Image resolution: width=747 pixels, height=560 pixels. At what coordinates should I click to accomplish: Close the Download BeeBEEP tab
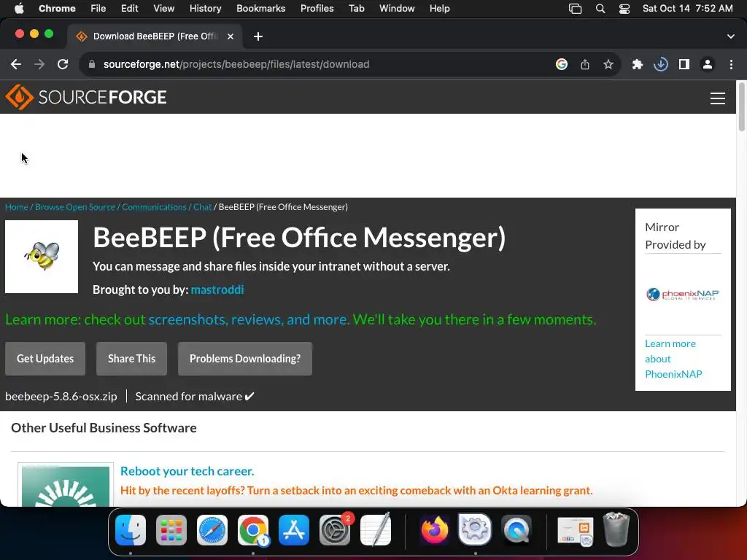click(231, 36)
